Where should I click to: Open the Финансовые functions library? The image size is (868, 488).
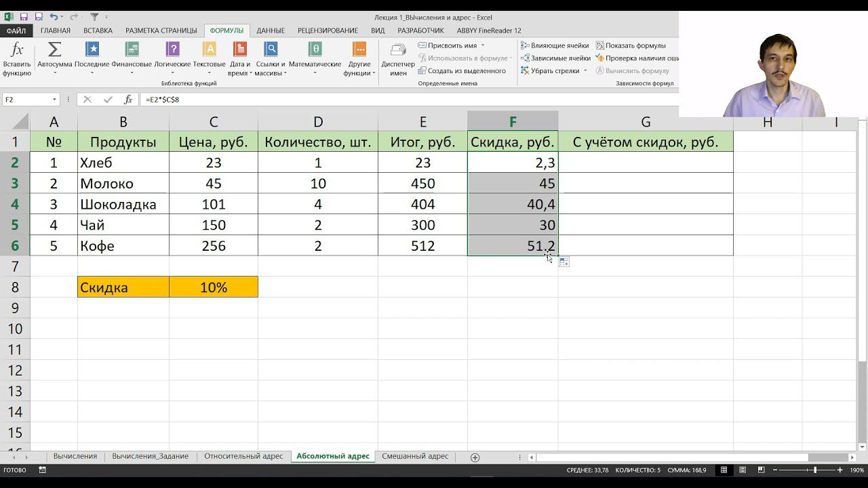click(x=132, y=59)
